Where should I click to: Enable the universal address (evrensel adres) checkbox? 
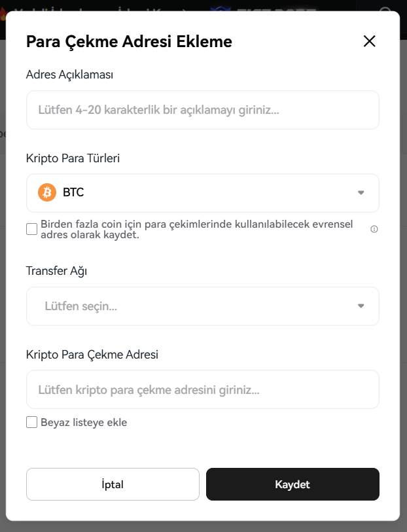pos(32,229)
